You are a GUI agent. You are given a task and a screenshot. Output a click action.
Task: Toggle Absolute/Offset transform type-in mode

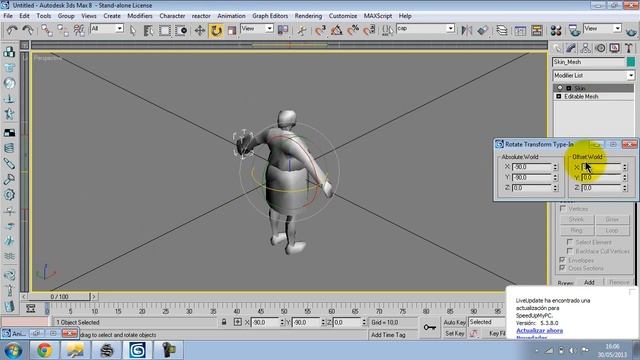tap(238, 322)
